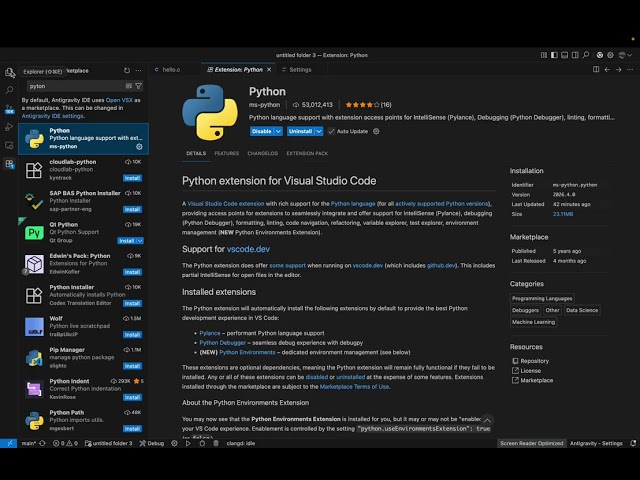Open manage gear for Python in list

tap(139, 147)
